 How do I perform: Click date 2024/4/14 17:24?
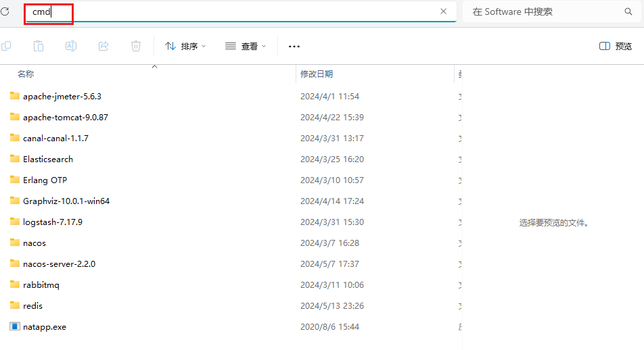click(x=332, y=201)
